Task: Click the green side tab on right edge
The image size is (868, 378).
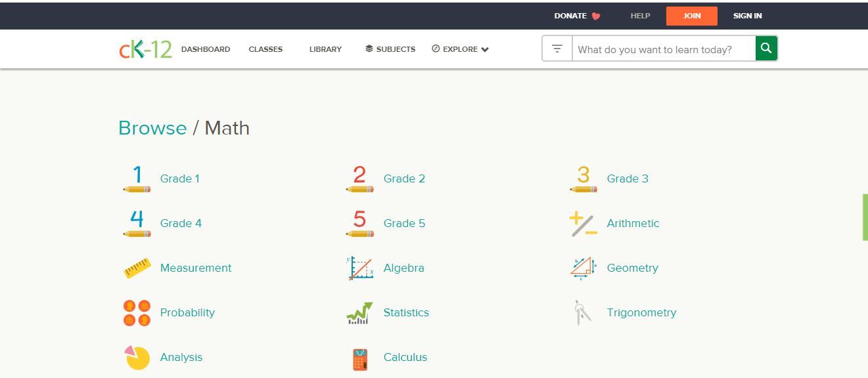Action: (865, 217)
